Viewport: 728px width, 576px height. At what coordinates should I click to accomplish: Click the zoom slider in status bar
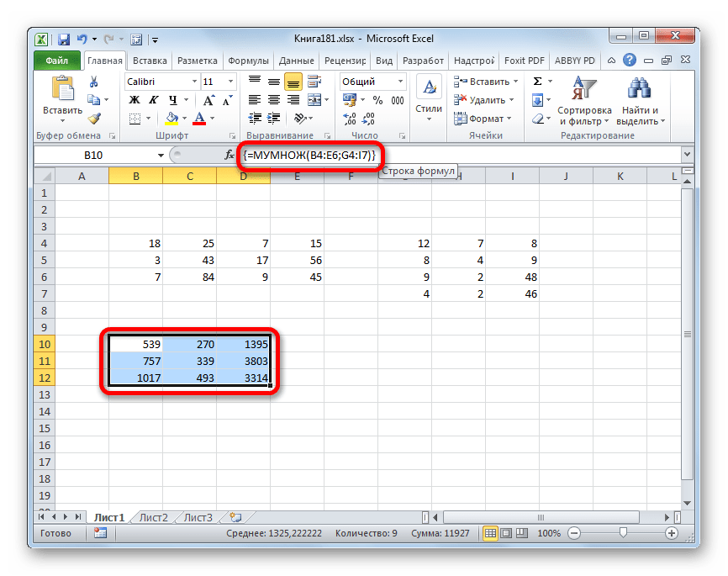(623, 533)
